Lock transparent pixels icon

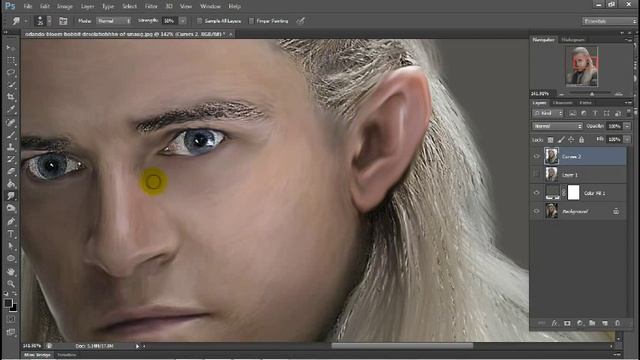click(x=550, y=140)
